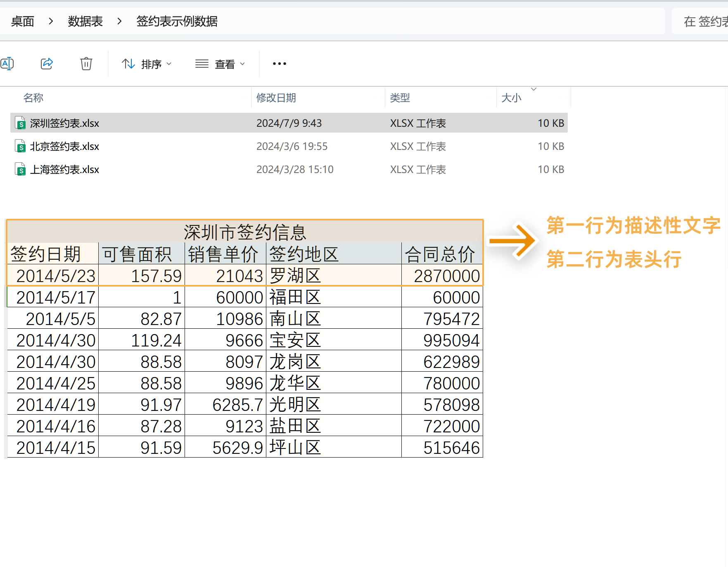This screenshot has height=567, width=728.
Task: Click XLSX 工作表 type of 北京签约表.xlsx
Action: 418,146
